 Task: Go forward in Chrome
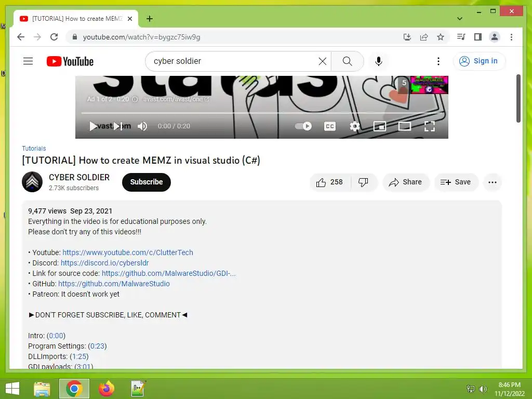(37, 37)
